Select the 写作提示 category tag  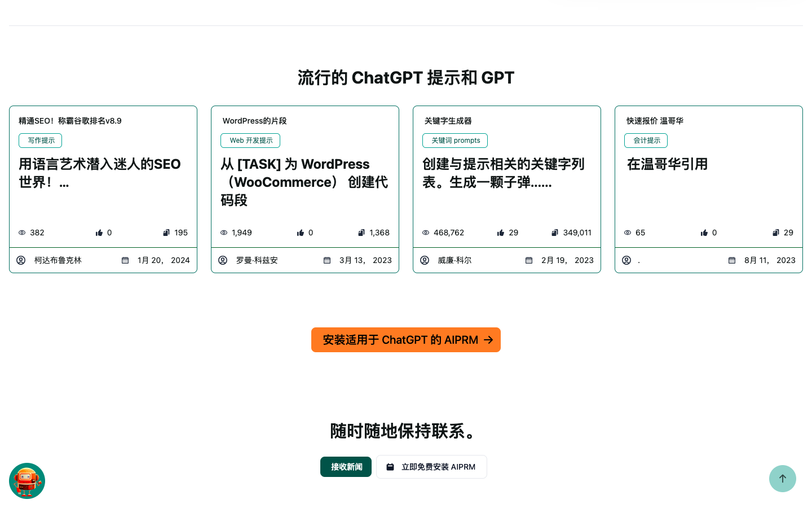coord(41,141)
